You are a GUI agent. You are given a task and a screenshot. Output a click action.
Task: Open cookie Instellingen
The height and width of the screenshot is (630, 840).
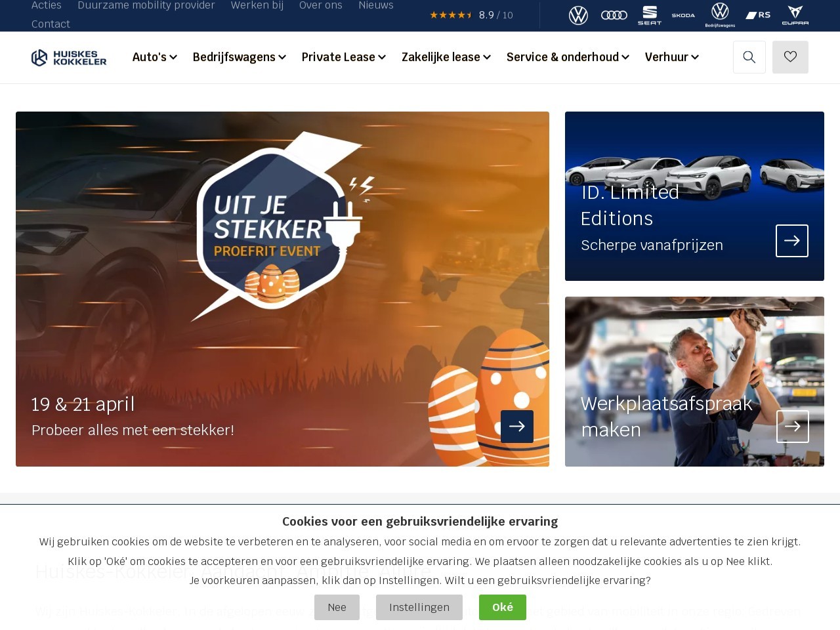point(419,607)
